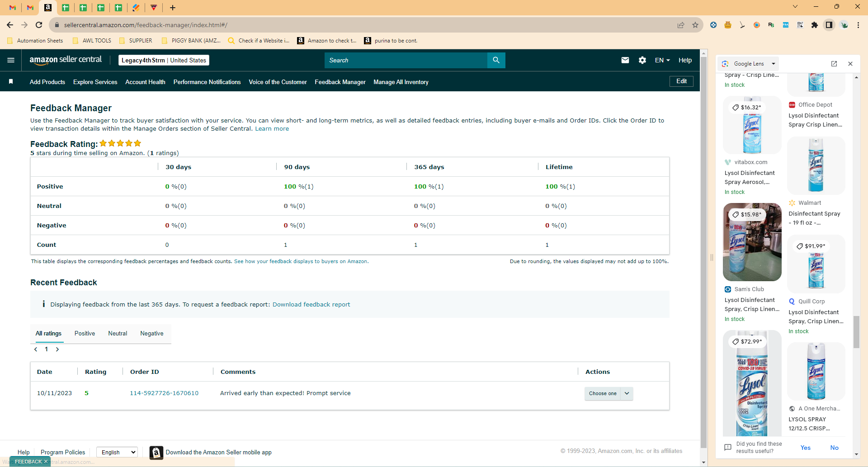This screenshot has height=467, width=868.
Task: Open the Legacy4thStrm United States account switcher
Action: point(164,60)
